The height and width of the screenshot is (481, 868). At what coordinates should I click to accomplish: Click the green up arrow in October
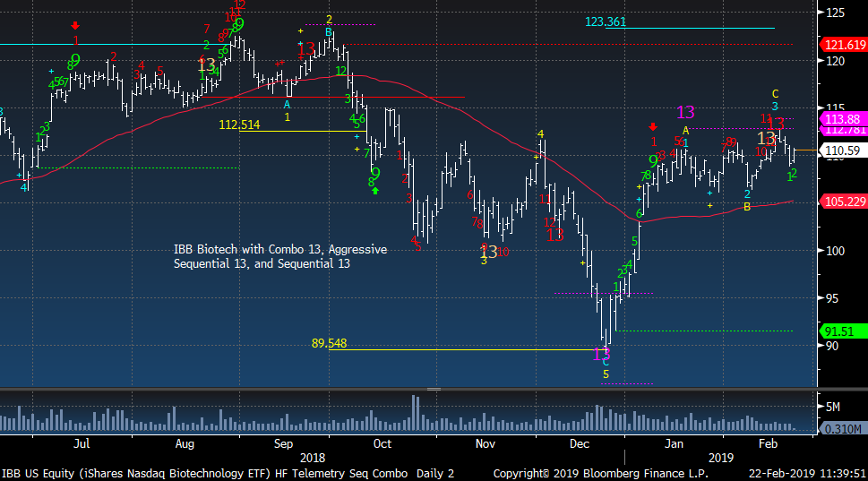375,191
